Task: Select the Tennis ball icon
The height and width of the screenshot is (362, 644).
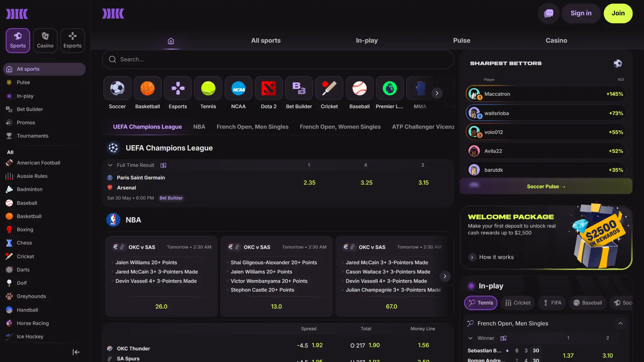Action: (x=208, y=88)
